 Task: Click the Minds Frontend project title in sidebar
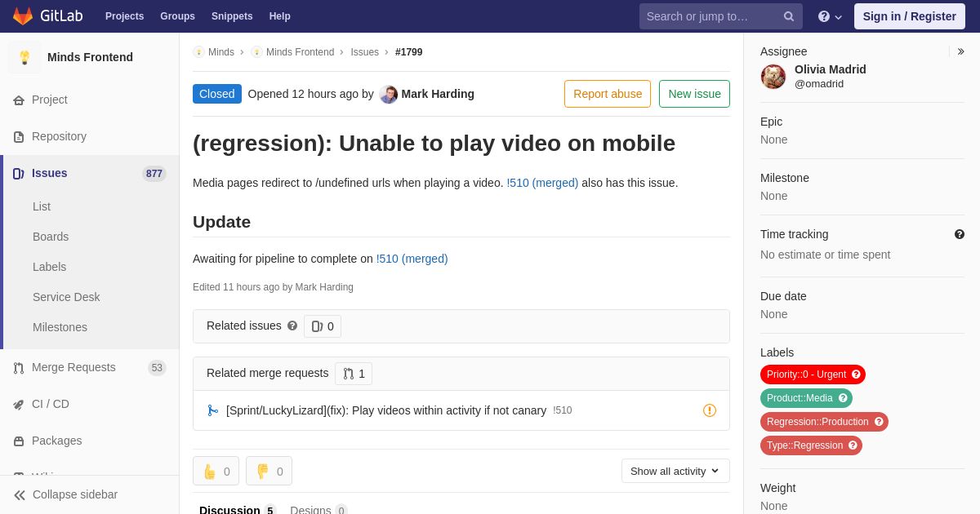90,57
